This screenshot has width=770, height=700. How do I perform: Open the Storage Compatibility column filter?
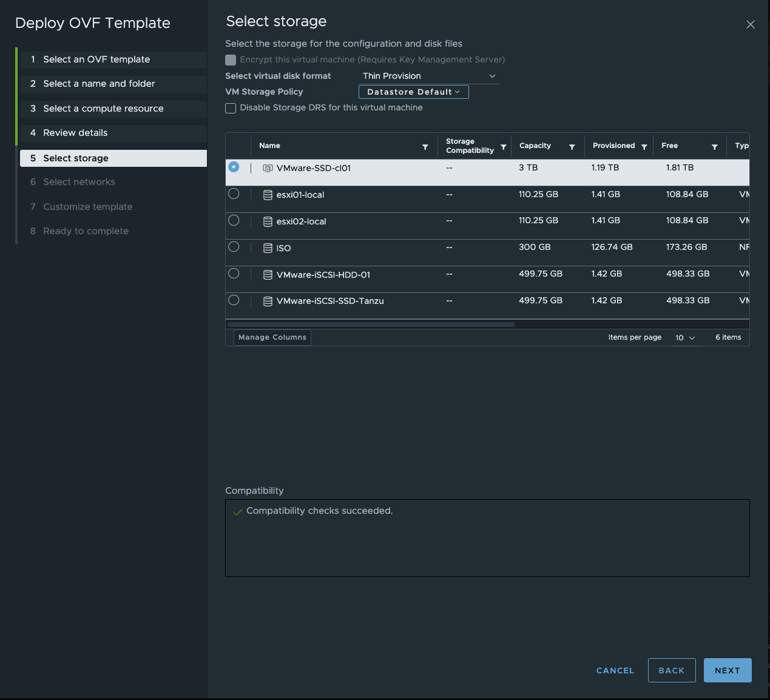[503, 146]
